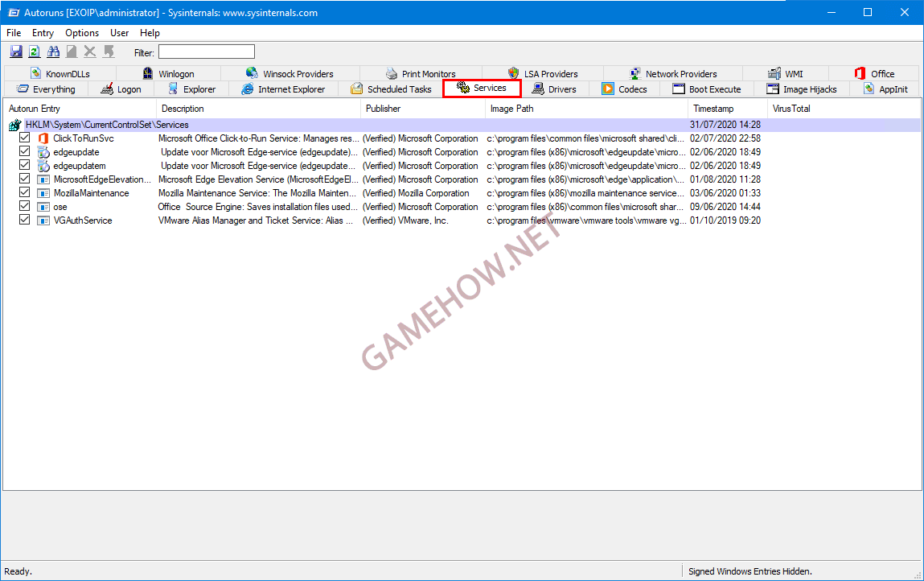Viewport: 924px width, 581px height.
Task: Open the Entry menu
Action: click(x=43, y=33)
